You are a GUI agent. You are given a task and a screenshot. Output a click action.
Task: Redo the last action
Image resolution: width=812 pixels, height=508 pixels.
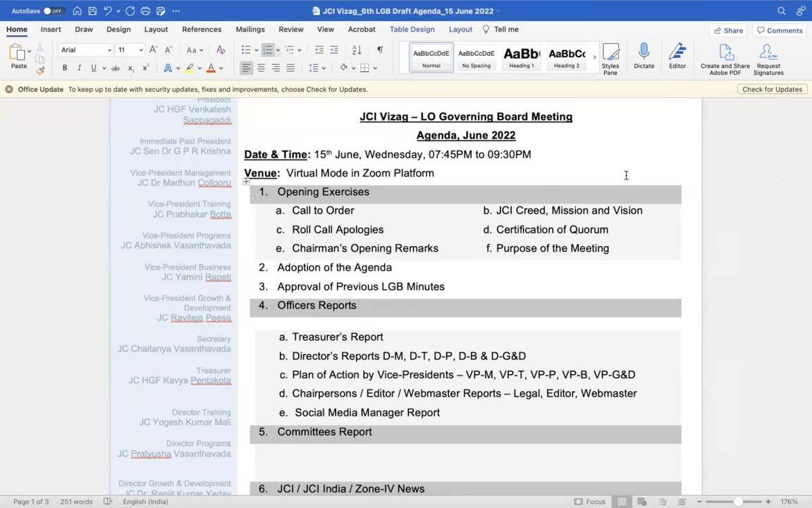(x=130, y=11)
